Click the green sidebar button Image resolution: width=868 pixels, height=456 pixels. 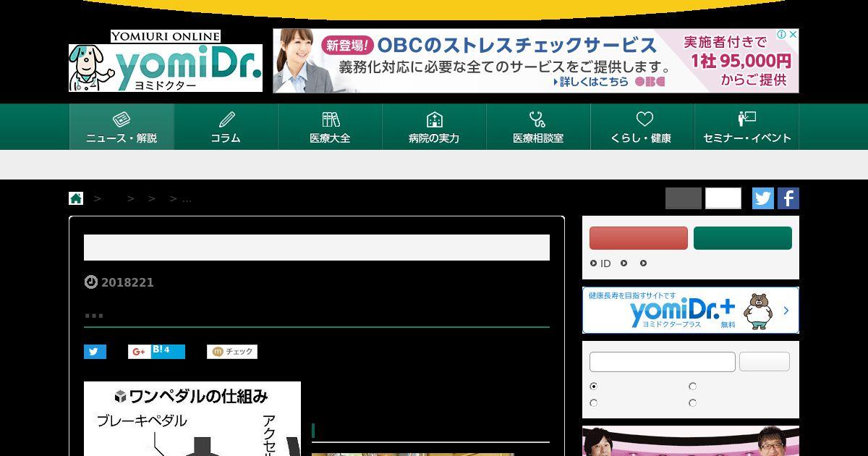(x=743, y=238)
